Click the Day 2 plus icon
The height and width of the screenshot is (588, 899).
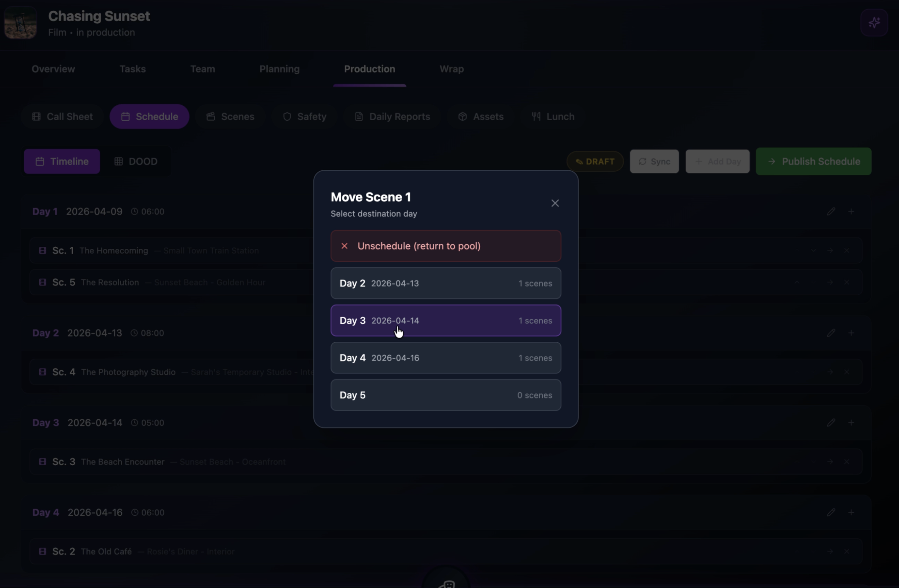851,333
